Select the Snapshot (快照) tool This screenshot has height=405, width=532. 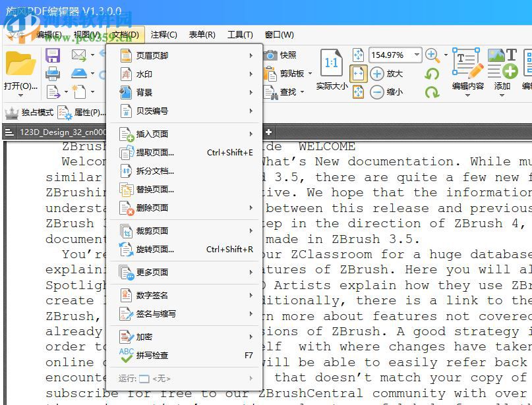pyautogui.click(x=283, y=55)
